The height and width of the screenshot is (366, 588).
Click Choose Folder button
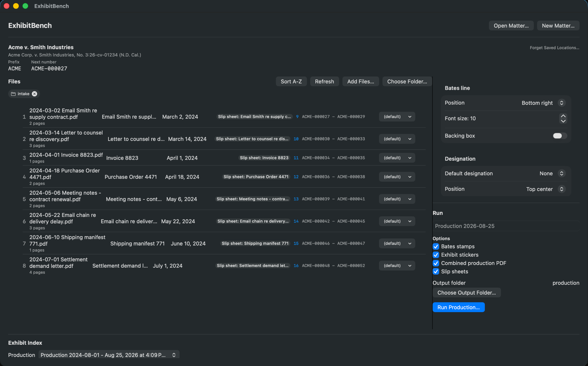[x=407, y=82]
